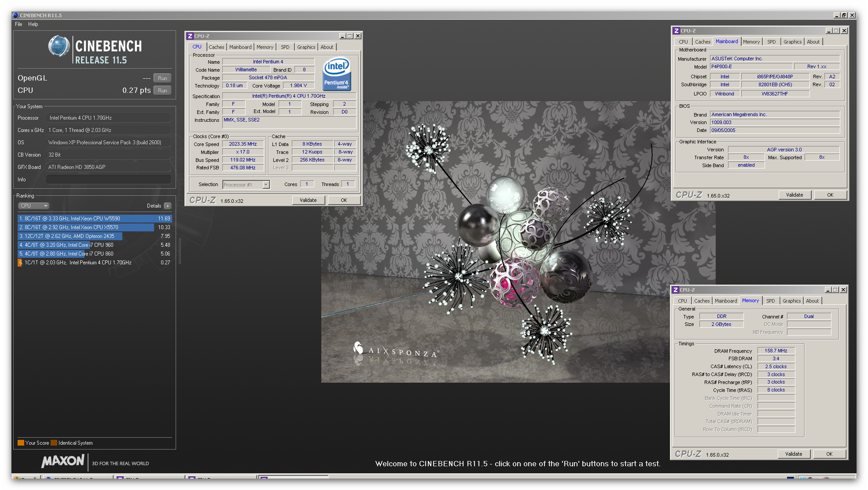This screenshot has height=490, width=868.
Task: Click the orange Your Score legend square
Action: [21, 443]
